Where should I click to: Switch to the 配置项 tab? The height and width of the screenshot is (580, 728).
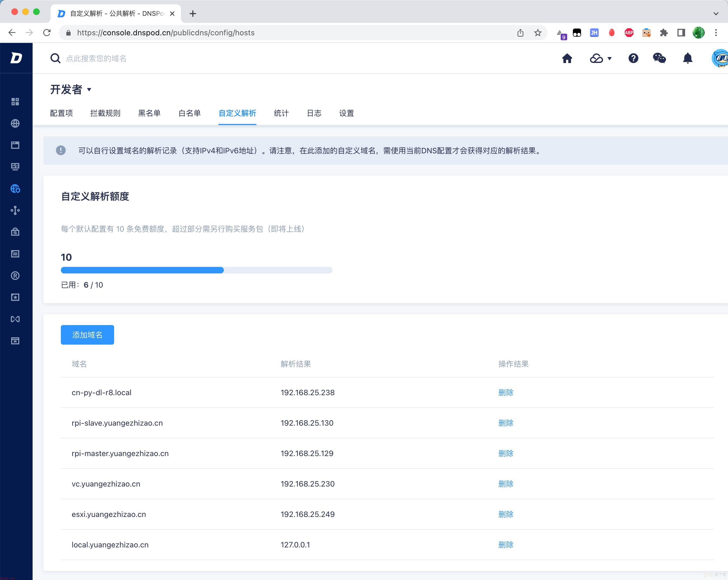click(x=61, y=113)
